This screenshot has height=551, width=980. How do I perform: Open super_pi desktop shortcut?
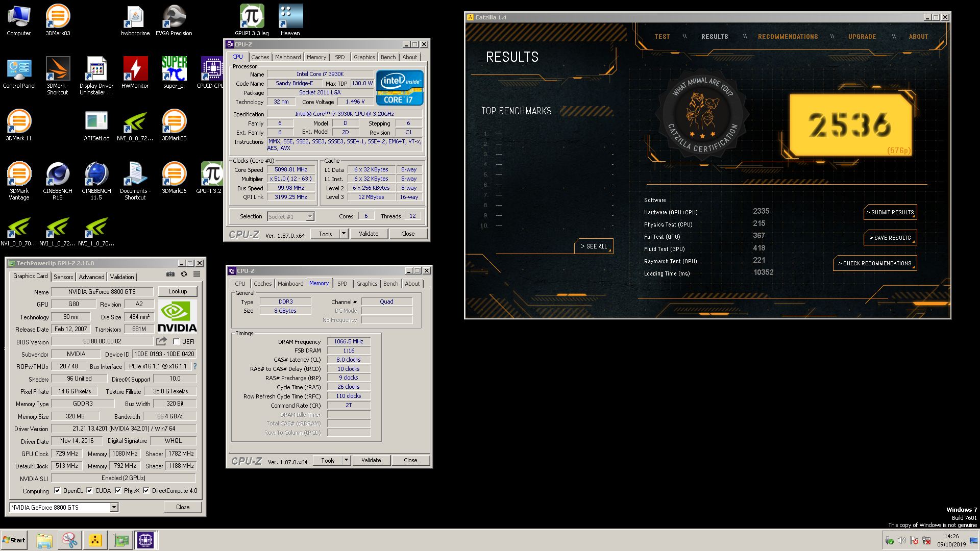click(174, 73)
